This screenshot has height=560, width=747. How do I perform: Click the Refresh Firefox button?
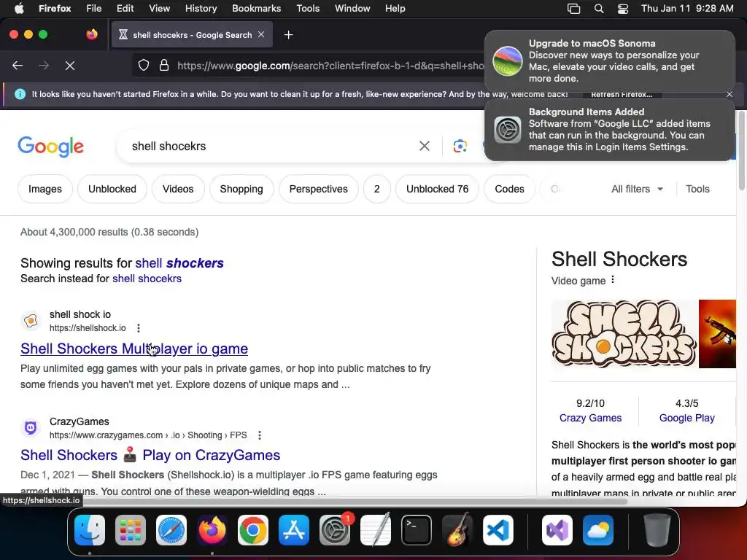click(x=622, y=94)
